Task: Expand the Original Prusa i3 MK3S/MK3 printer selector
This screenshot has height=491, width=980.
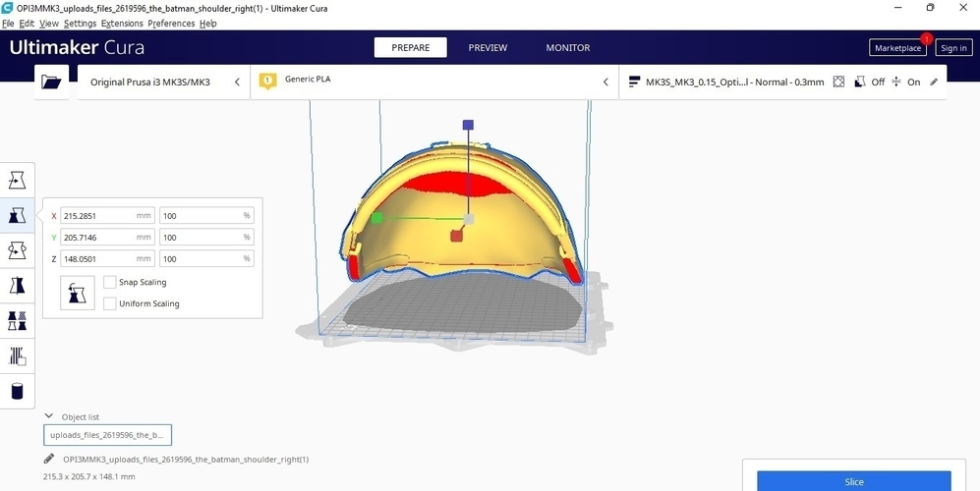Action: coord(164,82)
